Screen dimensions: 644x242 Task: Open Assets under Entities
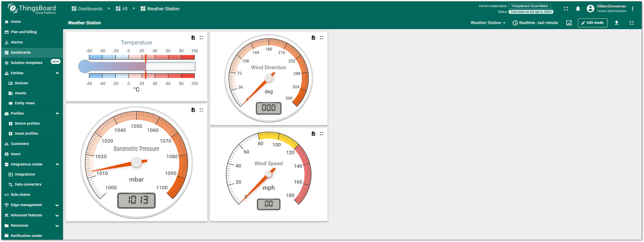pyautogui.click(x=32, y=93)
